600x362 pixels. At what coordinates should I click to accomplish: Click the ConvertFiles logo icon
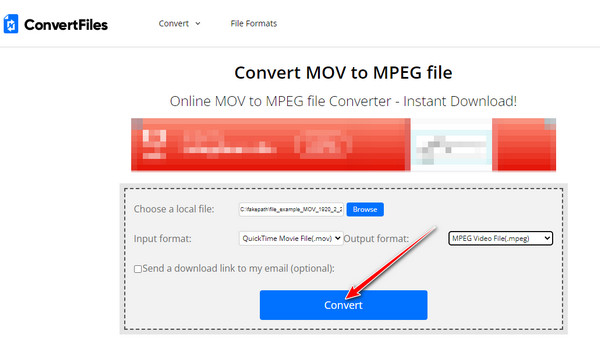11,24
